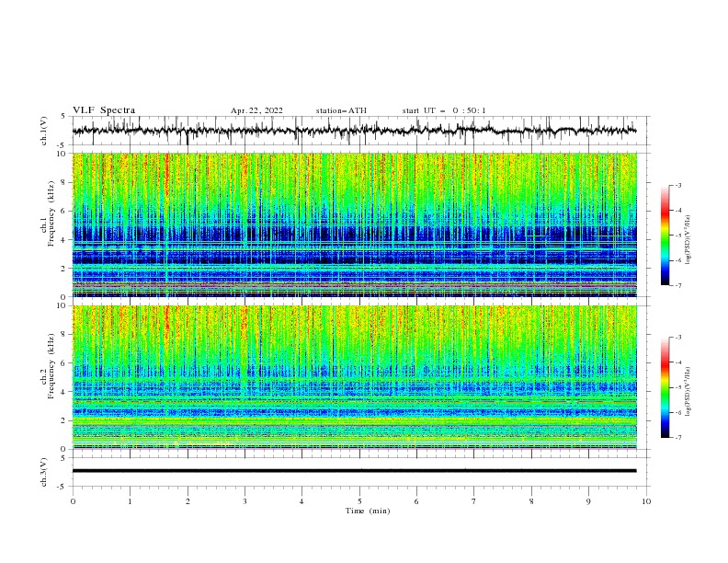Click the ch.2 spectrogram plot
Viewport: 728px width, 563px height.
[x=355, y=377]
